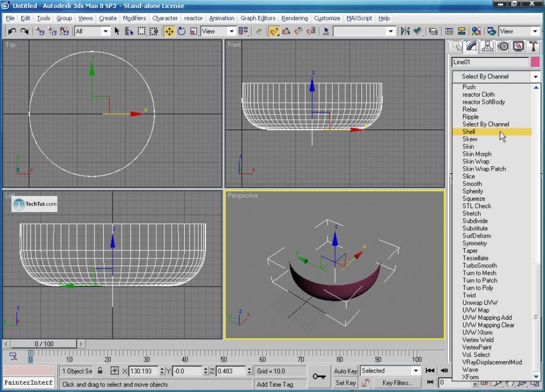Open the Select by Name list

tap(129, 32)
